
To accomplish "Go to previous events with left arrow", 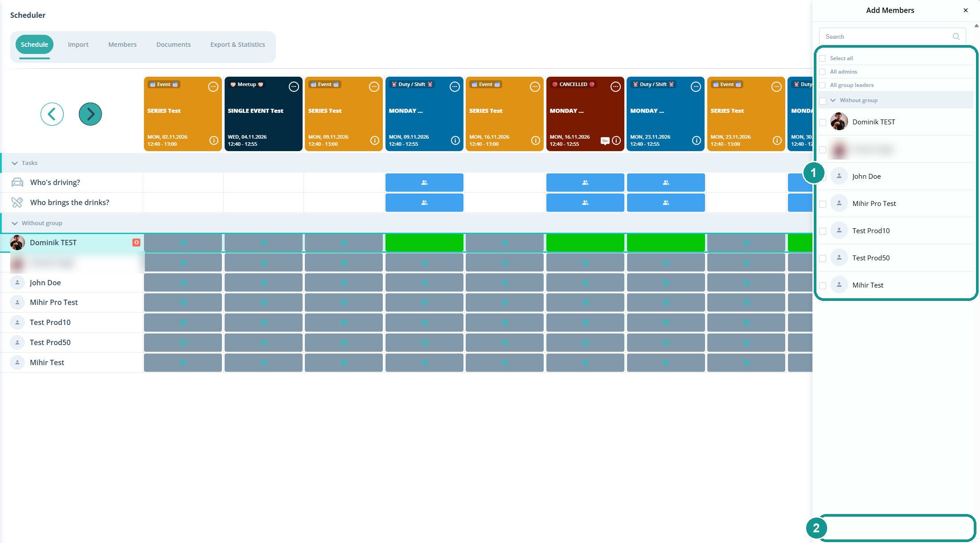I will point(52,114).
